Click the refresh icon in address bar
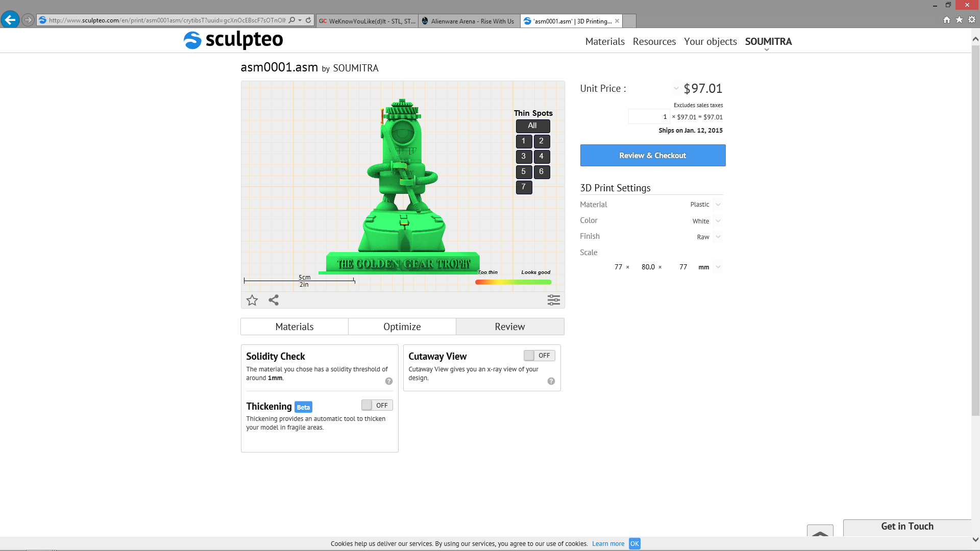980x551 pixels. [308, 20]
